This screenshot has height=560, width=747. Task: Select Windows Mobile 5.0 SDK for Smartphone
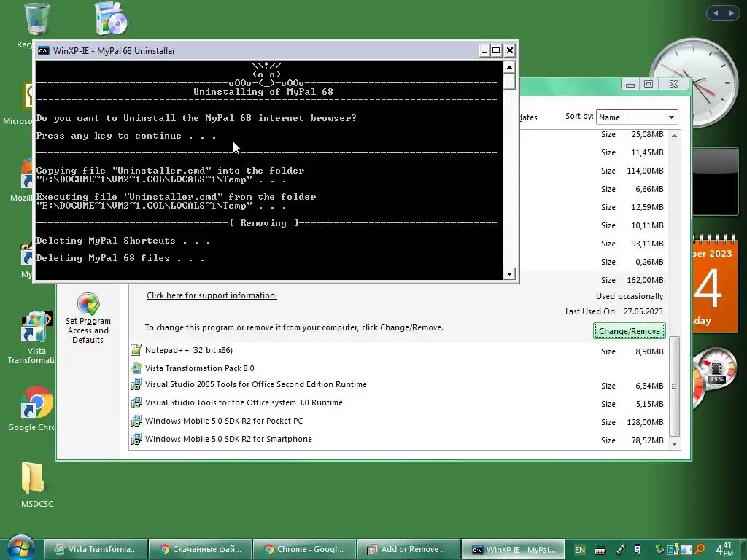(228, 439)
